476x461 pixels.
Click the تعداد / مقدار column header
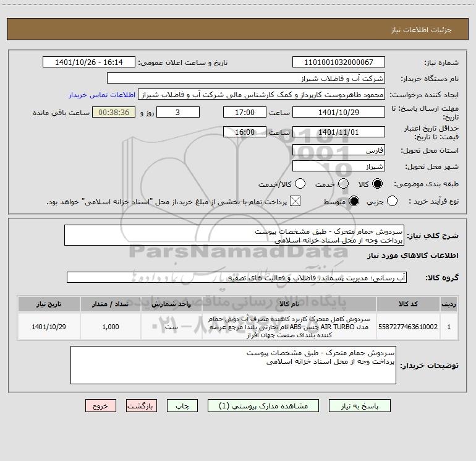(x=111, y=304)
